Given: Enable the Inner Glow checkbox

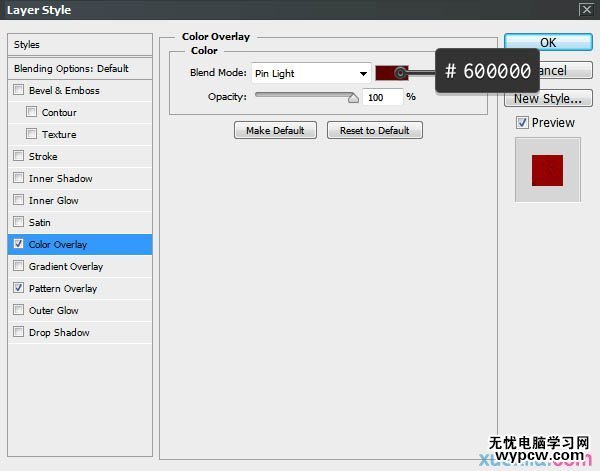Looking at the screenshot, I should 18,200.
